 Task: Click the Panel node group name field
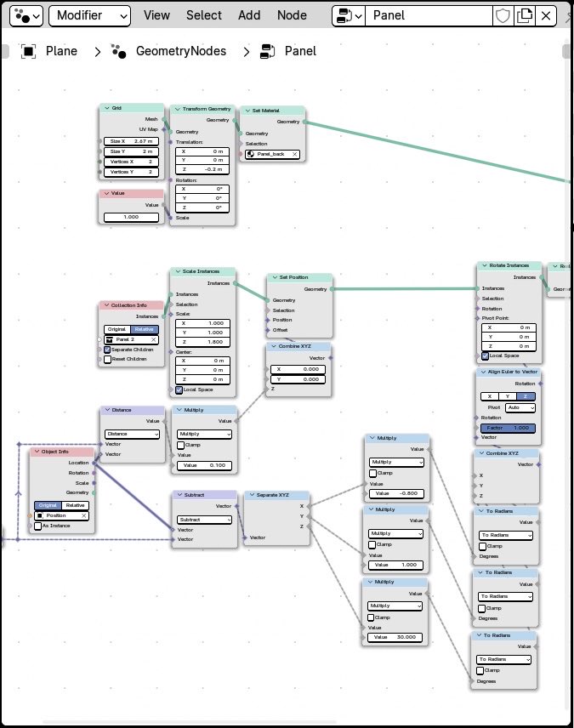[429, 16]
